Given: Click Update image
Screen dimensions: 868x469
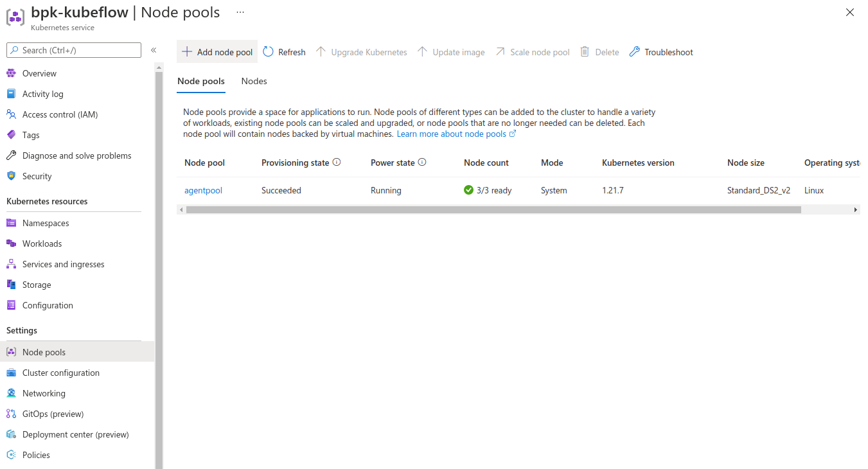Looking at the screenshot, I should 451,52.
